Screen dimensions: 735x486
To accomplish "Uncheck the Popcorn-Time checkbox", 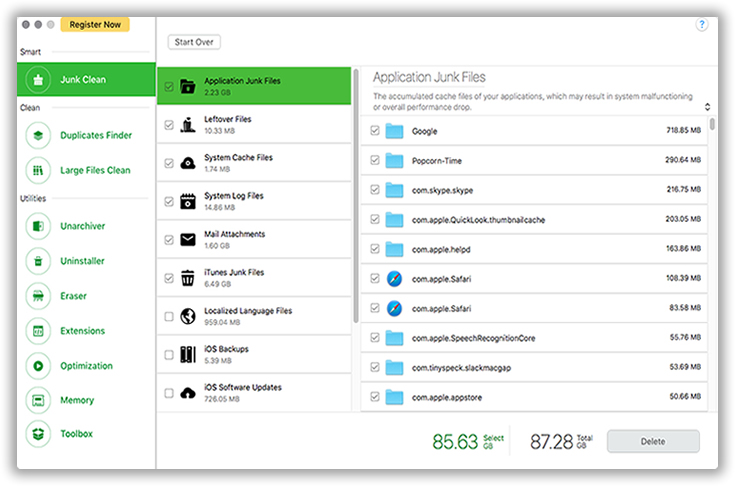I will [x=375, y=160].
